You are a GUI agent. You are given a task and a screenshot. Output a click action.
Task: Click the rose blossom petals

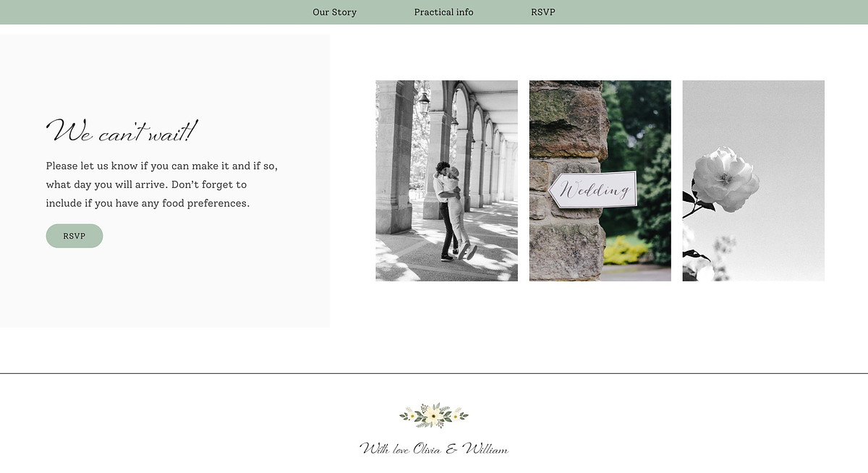pyautogui.click(x=726, y=179)
